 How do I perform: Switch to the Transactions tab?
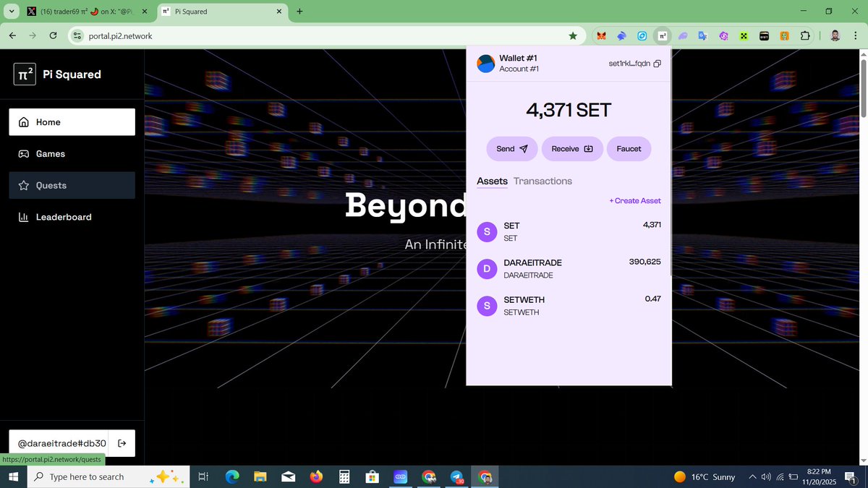542,181
